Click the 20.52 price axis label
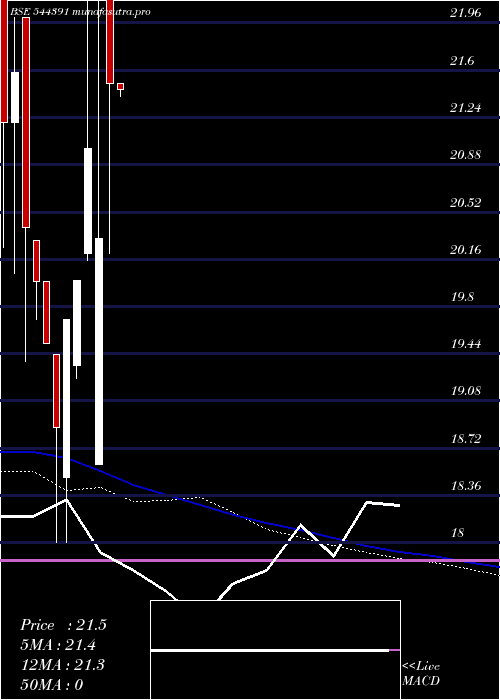The height and width of the screenshot is (700, 500). point(466,203)
